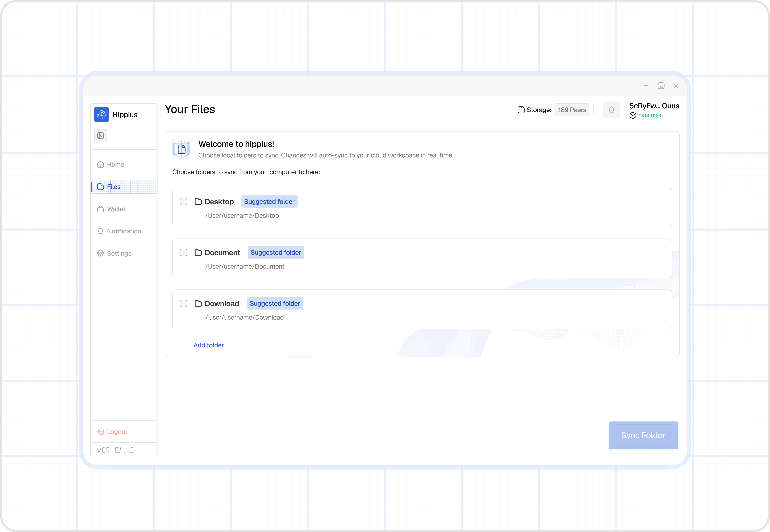Check the Download folder checkbox
This screenshot has height=532, width=770.
point(183,303)
